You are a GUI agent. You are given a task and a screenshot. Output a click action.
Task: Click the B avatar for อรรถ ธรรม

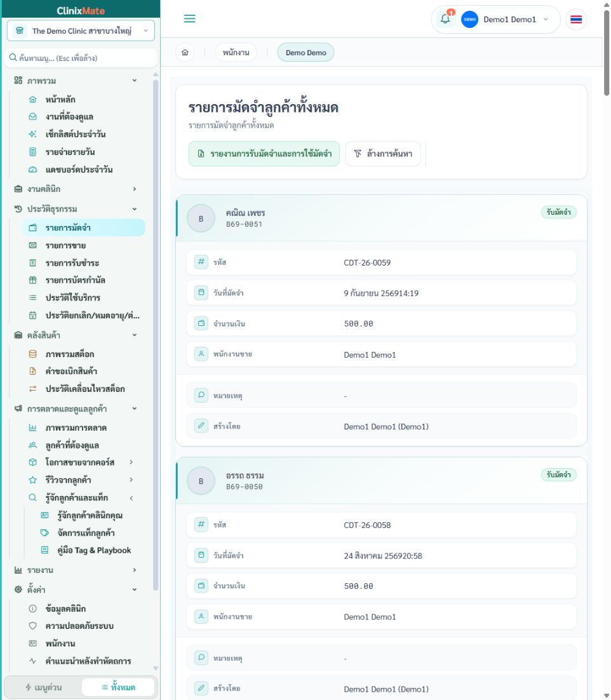point(201,481)
